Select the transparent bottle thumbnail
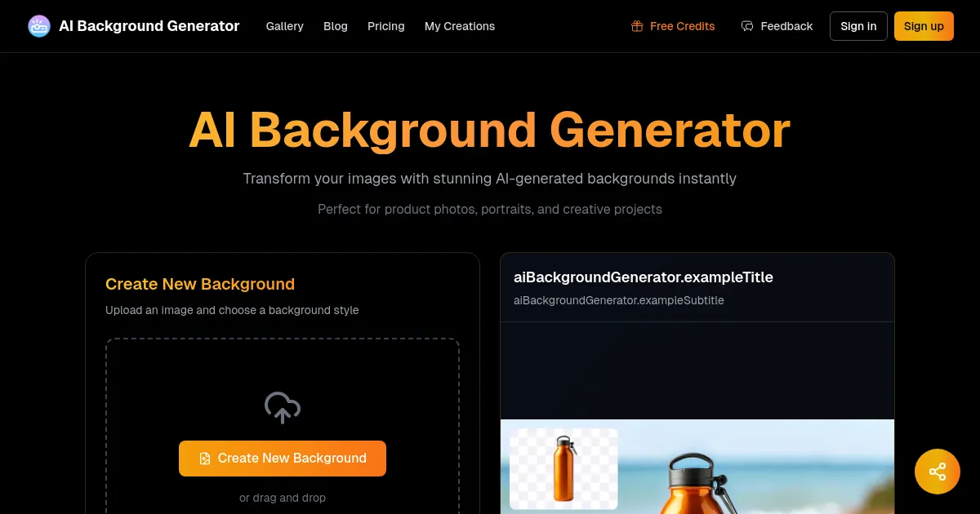 point(563,468)
